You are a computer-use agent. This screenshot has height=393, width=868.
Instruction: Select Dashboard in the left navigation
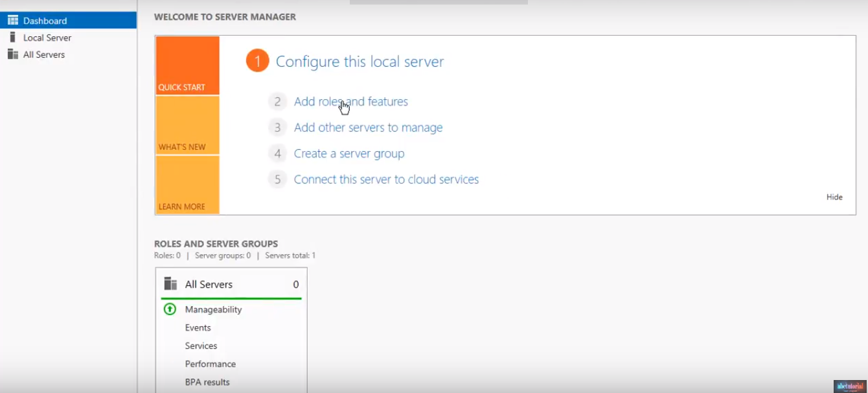pos(68,21)
